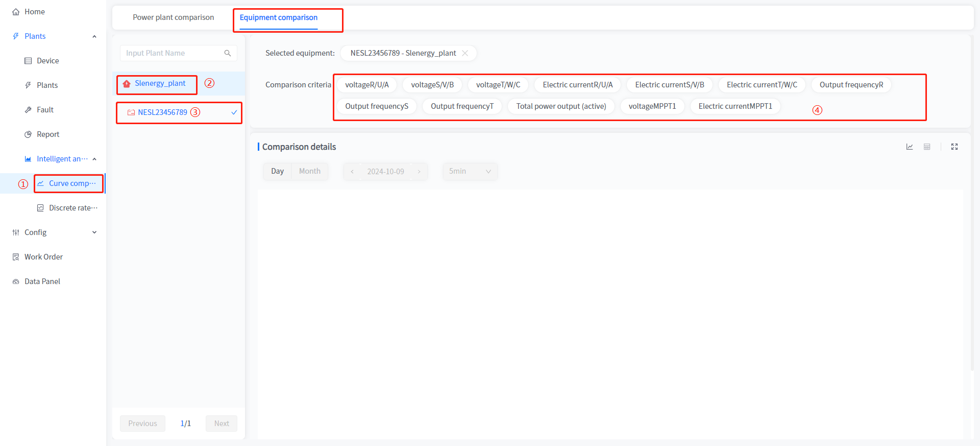Open the 5min interval dropdown

click(470, 171)
